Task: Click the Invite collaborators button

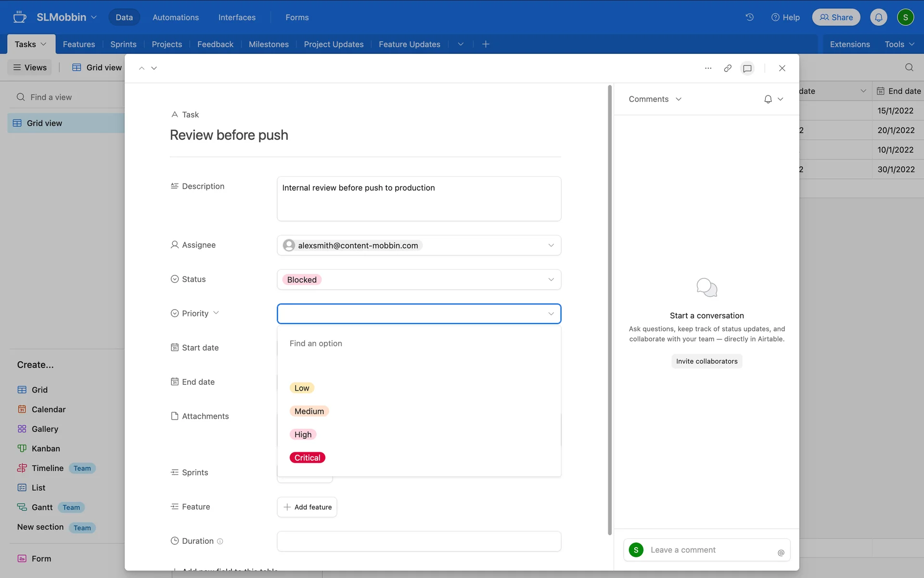Action: pos(706,361)
